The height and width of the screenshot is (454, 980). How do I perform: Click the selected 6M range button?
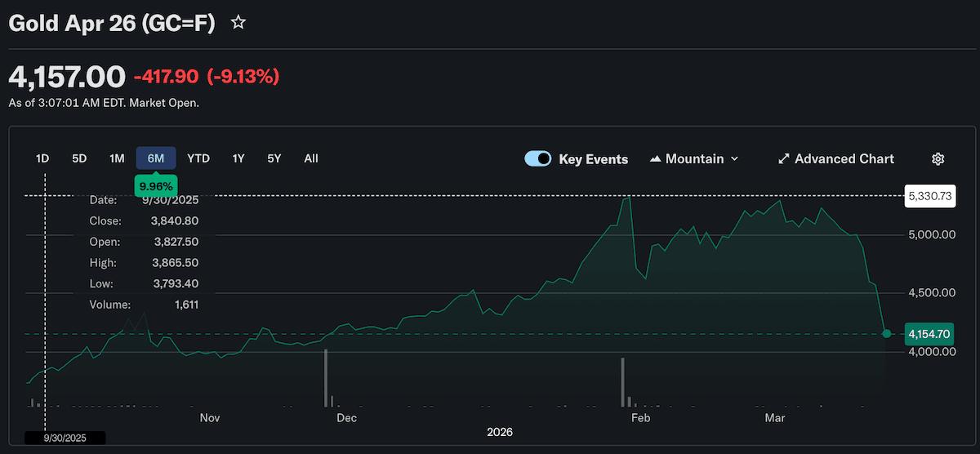point(156,158)
